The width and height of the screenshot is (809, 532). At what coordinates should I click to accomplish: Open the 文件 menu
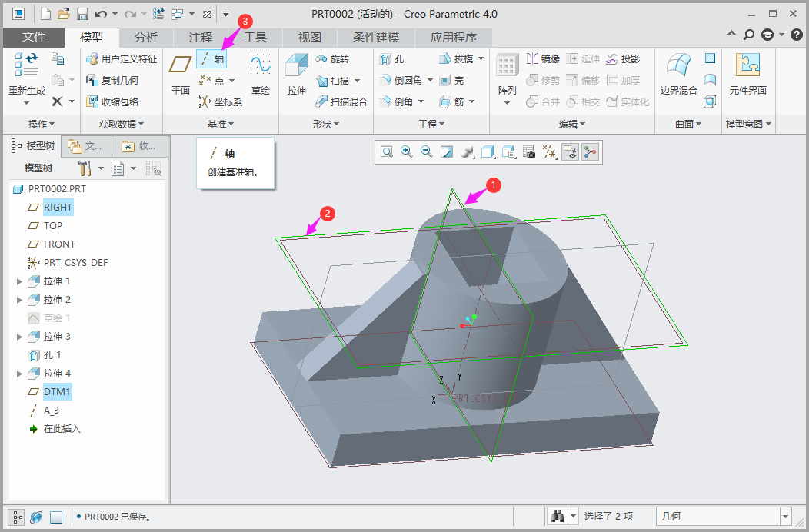tap(34, 37)
